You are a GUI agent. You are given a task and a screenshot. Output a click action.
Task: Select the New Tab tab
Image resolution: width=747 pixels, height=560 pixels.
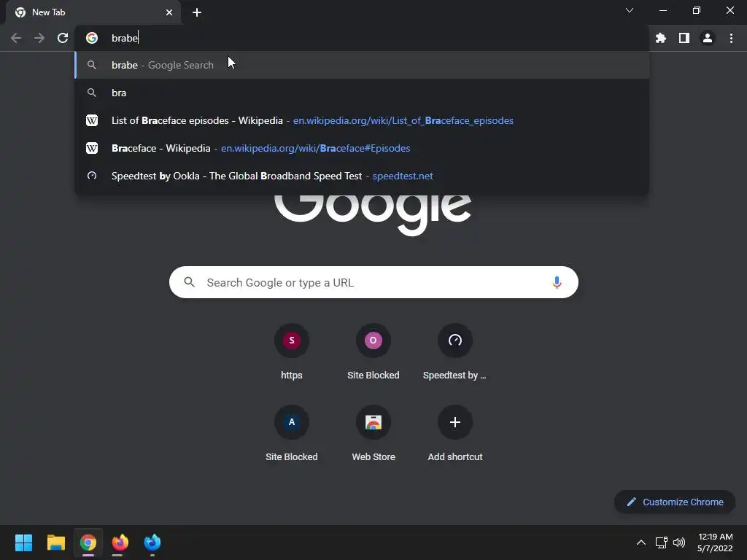[93, 12]
